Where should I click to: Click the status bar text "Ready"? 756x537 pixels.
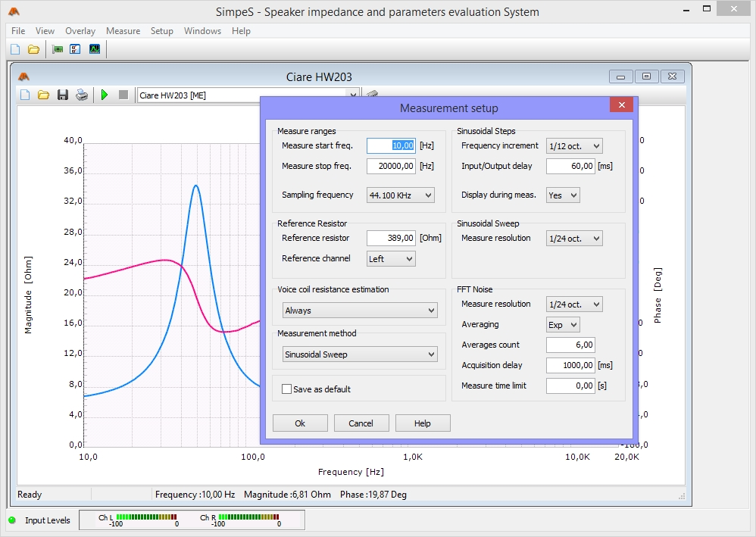[x=30, y=495]
